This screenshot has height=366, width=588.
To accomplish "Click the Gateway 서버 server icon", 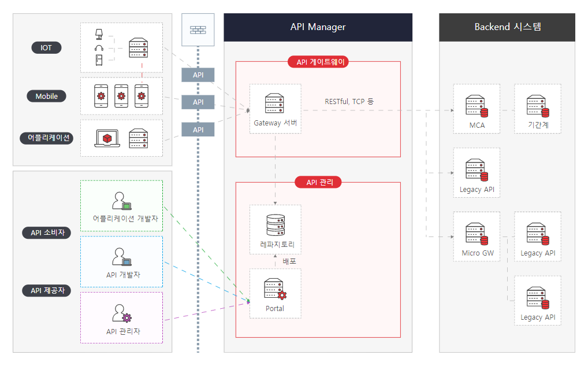I will [x=274, y=103].
